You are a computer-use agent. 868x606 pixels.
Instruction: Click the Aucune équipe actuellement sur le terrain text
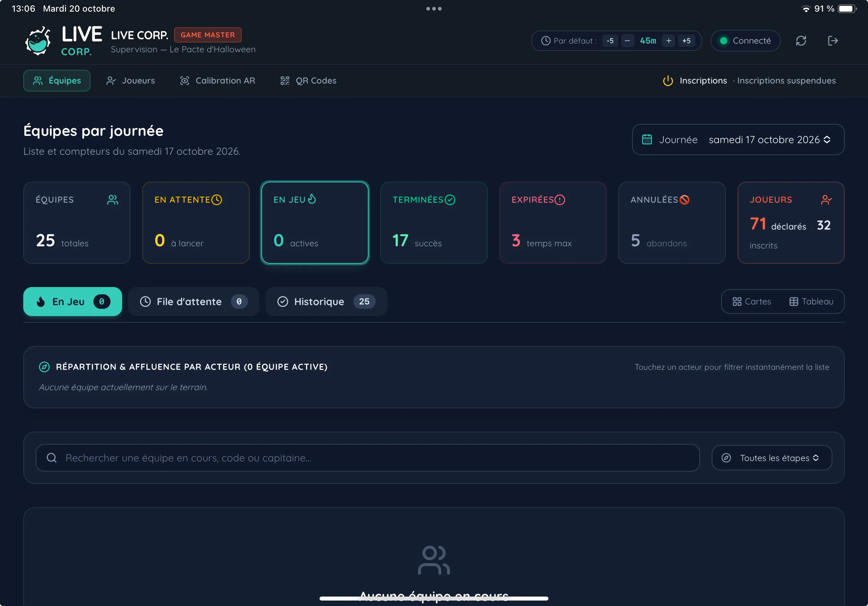[123, 387]
